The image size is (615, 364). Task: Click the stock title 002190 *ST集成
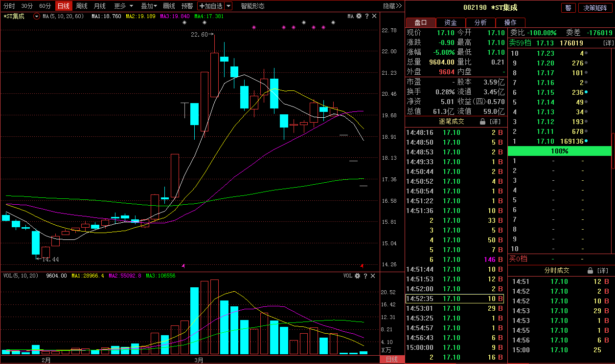(x=490, y=7)
